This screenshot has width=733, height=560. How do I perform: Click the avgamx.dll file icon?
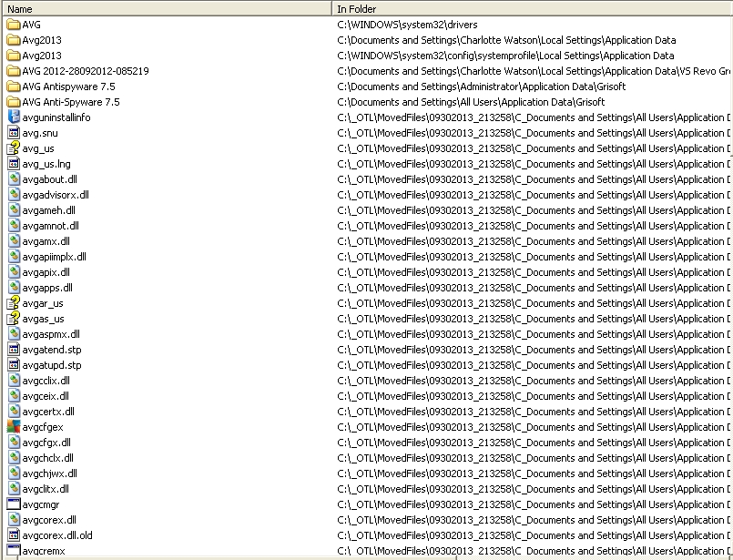(x=14, y=240)
